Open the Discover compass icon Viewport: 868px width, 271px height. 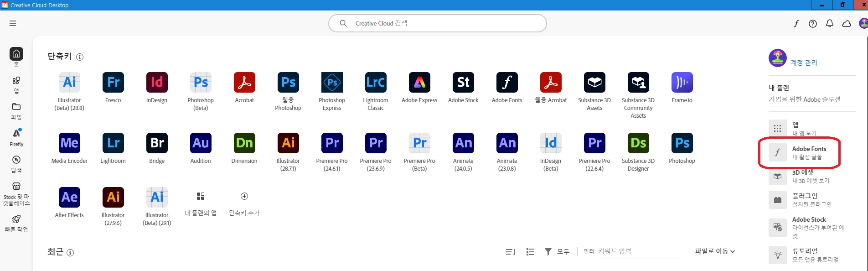point(16,160)
